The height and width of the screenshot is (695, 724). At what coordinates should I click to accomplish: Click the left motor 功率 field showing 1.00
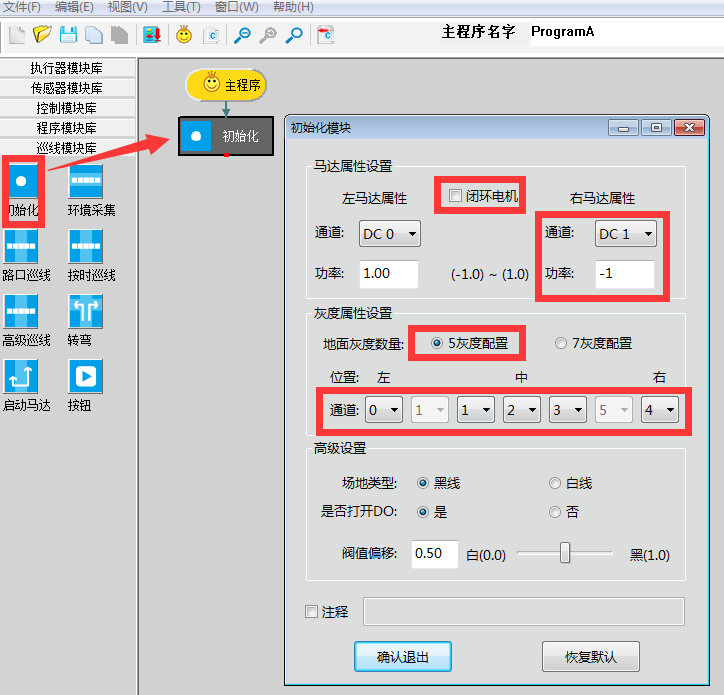click(389, 274)
